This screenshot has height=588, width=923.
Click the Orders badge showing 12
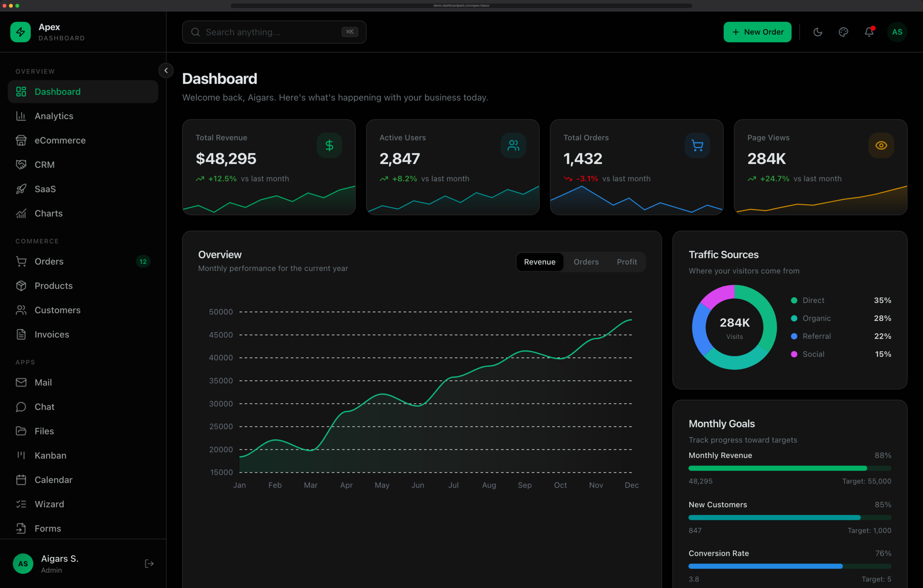[143, 262]
